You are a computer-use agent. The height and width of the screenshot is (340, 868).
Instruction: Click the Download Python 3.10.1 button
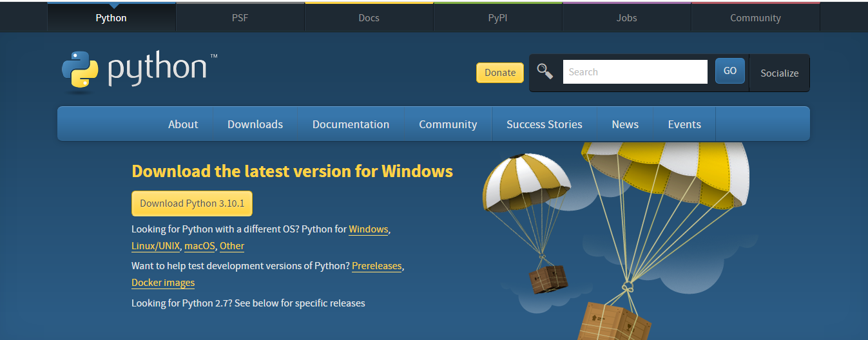[x=192, y=203]
